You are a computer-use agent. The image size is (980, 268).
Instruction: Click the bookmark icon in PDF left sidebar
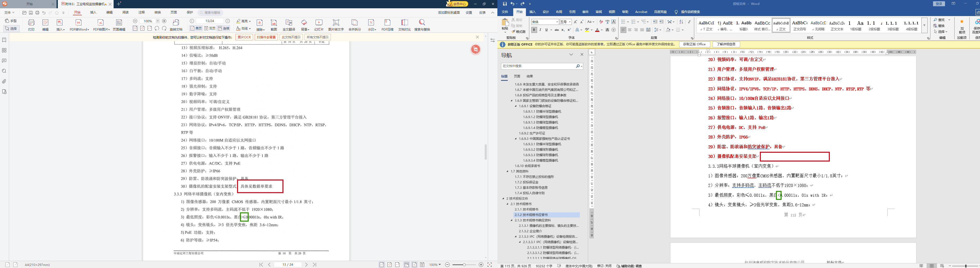click(4, 40)
